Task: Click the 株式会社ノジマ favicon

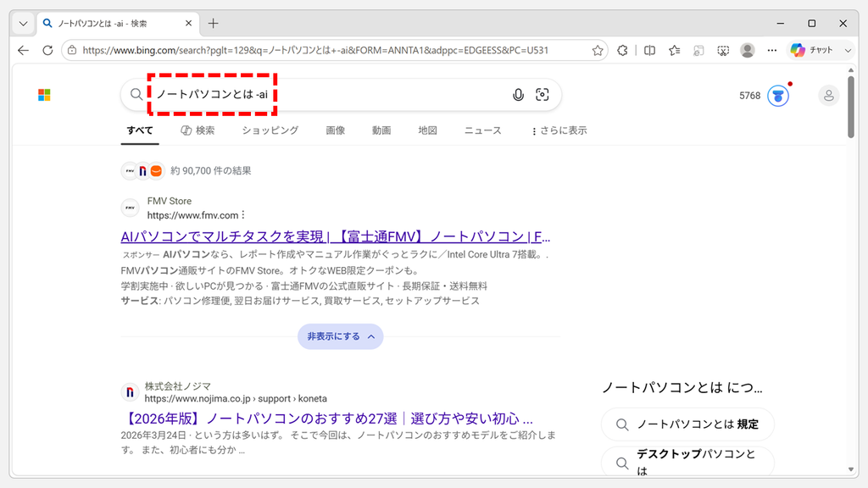Action: [130, 392]
